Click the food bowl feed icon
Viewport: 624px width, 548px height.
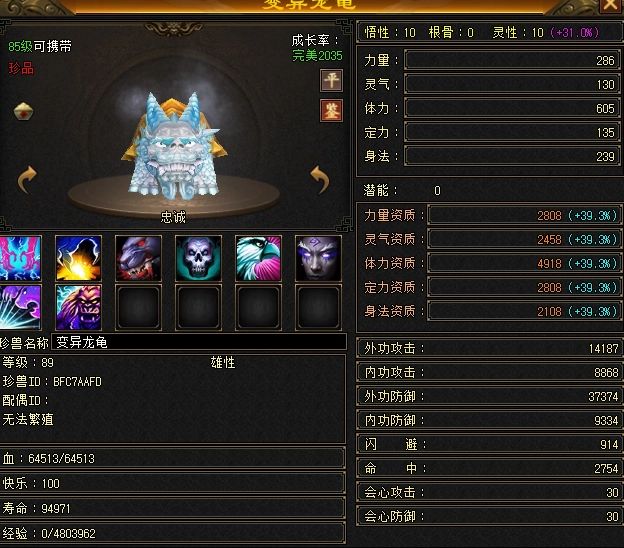(23, 111)
